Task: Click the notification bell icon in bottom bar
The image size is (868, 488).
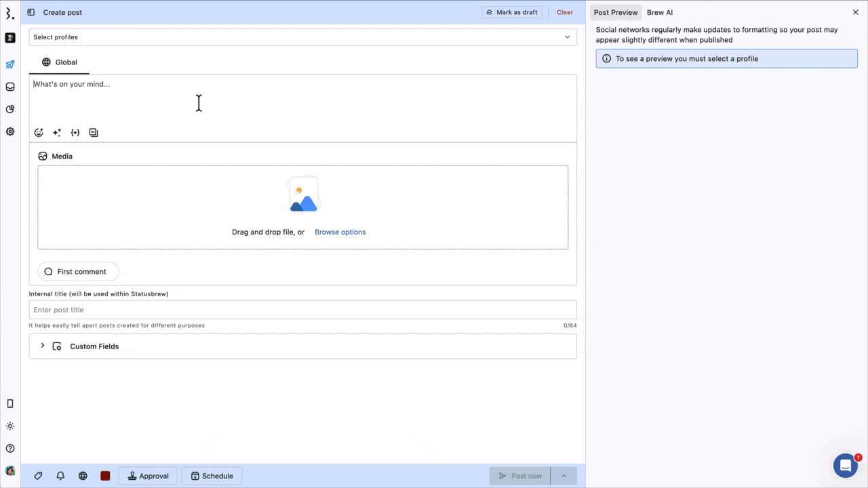Action: click(60, 476)
